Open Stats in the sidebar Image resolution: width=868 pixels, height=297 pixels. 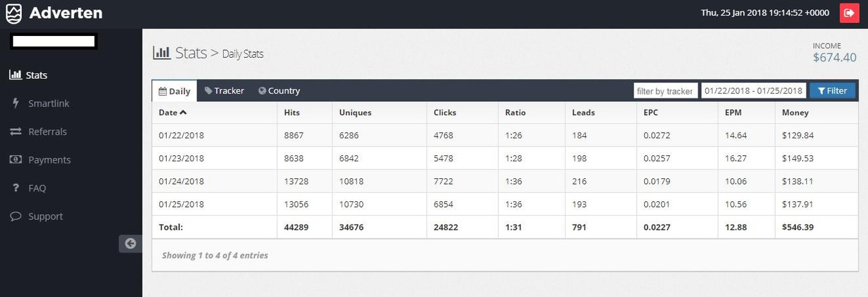37,75
